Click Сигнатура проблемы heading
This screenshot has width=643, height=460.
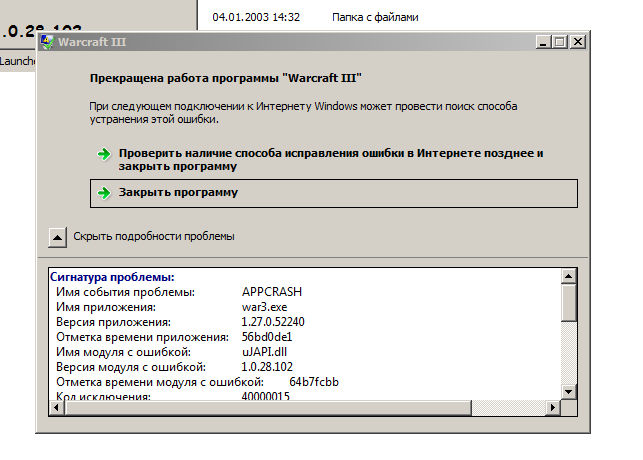(112, 277)
